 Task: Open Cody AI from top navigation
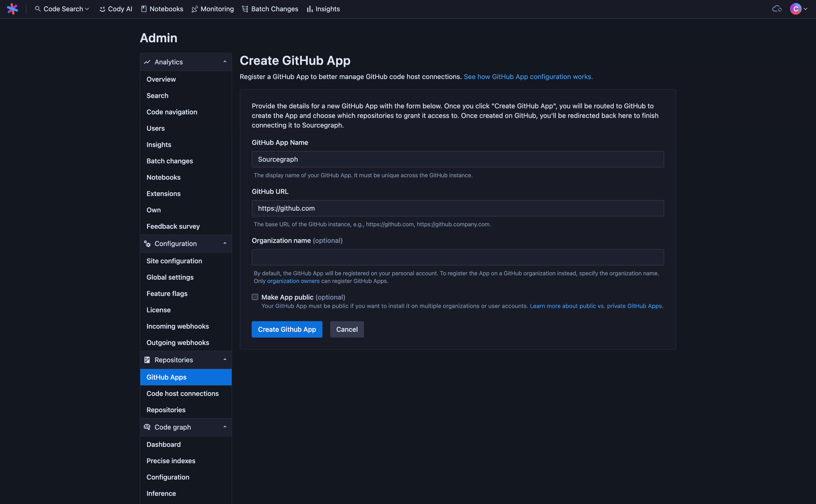(116, 9)
